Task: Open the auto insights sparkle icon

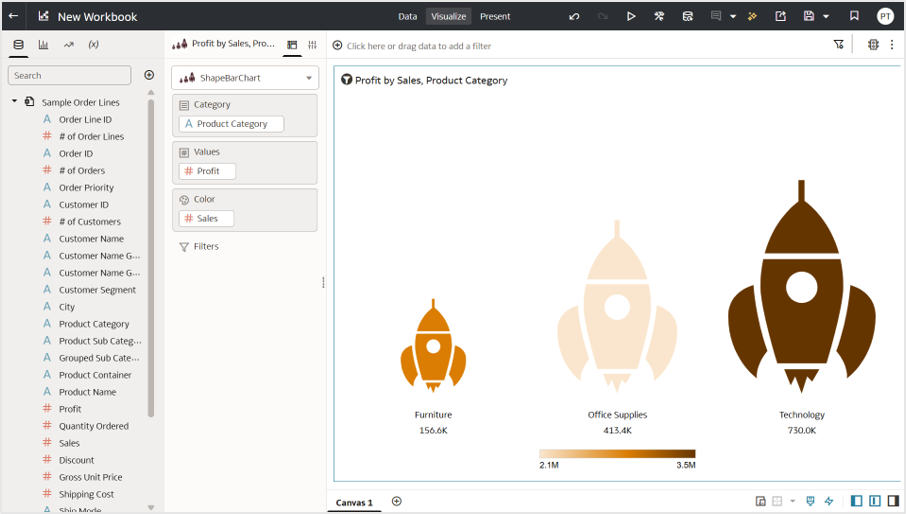Action: pos(752,16)
